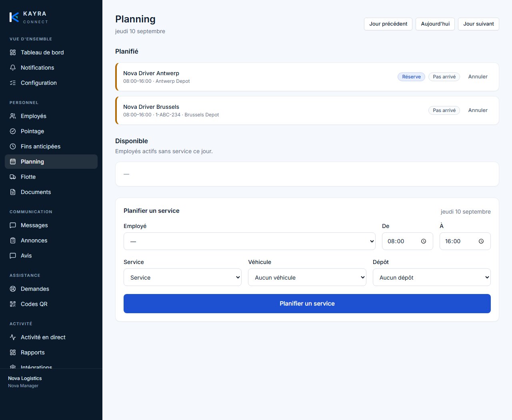Click the Employés people icon
Image resolution: width=512 pixels, height=420 pixels.
13,116
